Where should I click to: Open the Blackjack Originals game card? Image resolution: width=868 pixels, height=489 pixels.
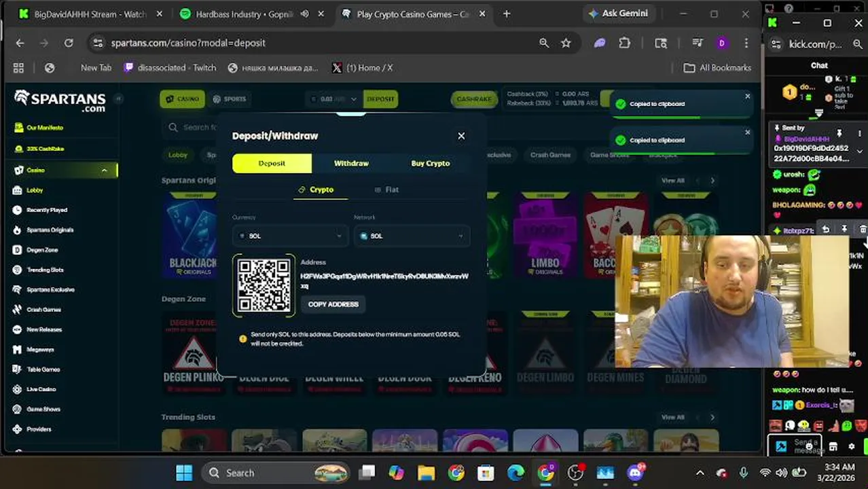pos(190,236)
